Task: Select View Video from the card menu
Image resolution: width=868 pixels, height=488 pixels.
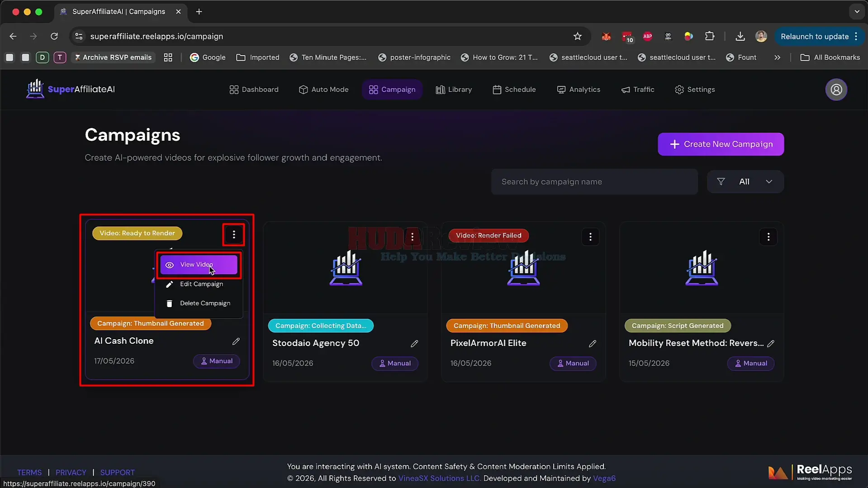Action: tap(199, 265)
